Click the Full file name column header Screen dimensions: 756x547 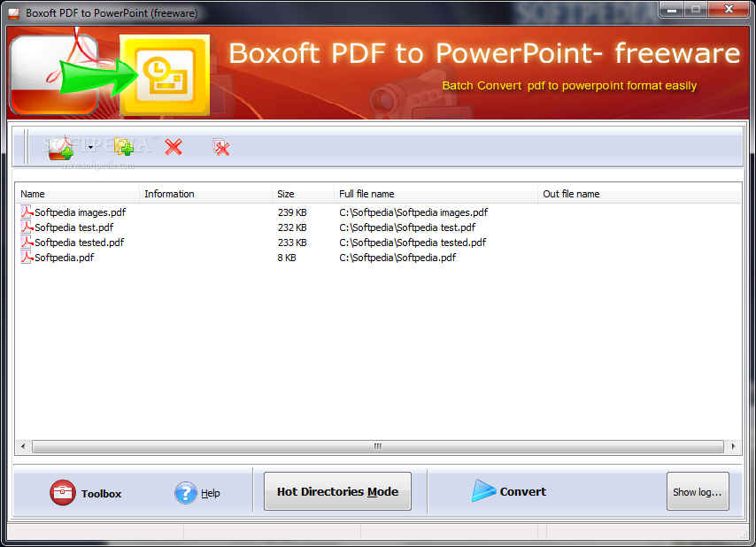pos(436,194)
